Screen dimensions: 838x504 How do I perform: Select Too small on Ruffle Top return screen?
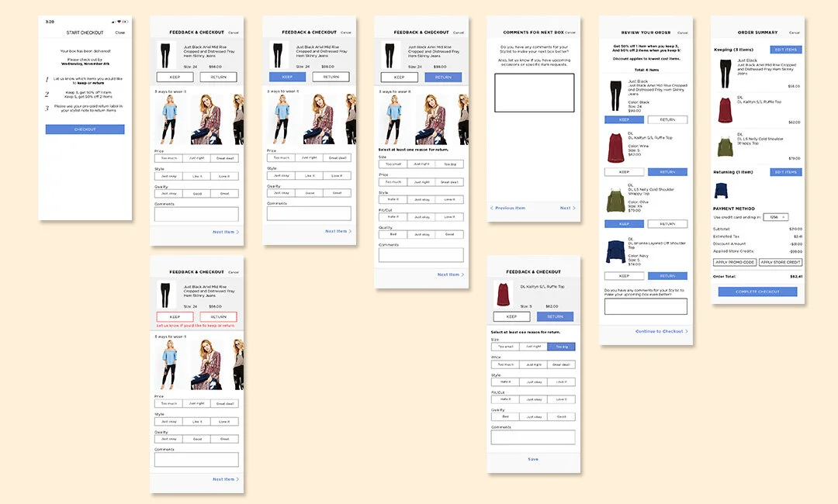[505, 347]
